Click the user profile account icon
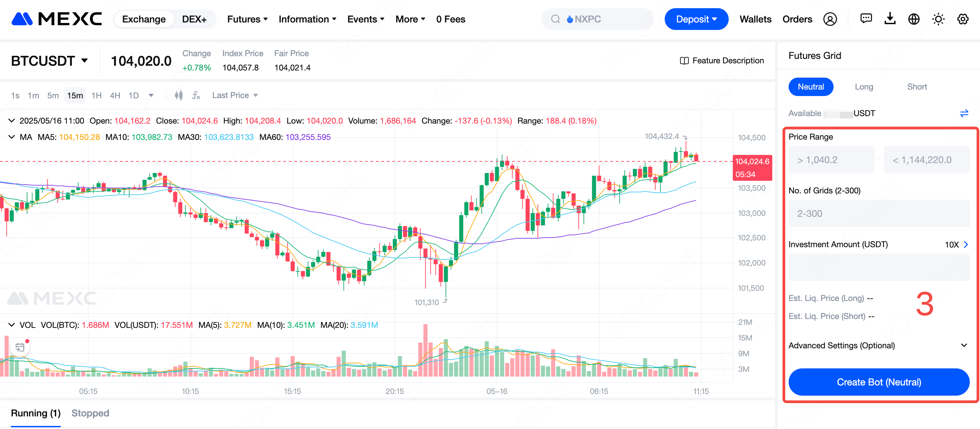 830,19
